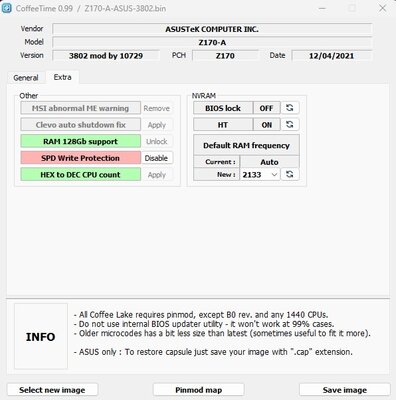
Task: Click the Vendor field ASUSTeK COMPUTER INC.
Action: [x=212, y=29]
